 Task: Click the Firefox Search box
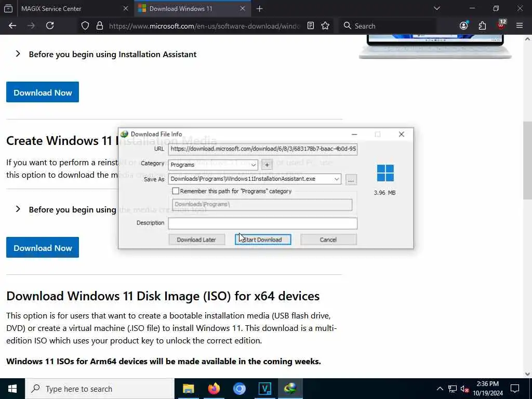tap(387, 26)
